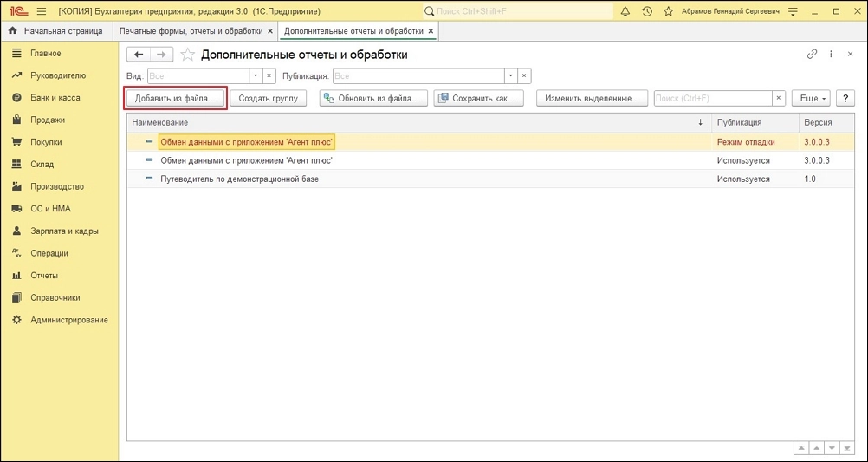Go forward with right arrow button
Screen dimensions: 868x462
click(x=162, y=55)
